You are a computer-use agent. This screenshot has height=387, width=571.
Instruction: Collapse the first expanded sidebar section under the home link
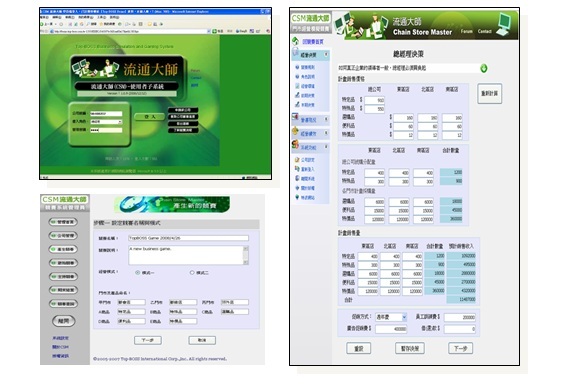tap(326, 55)
